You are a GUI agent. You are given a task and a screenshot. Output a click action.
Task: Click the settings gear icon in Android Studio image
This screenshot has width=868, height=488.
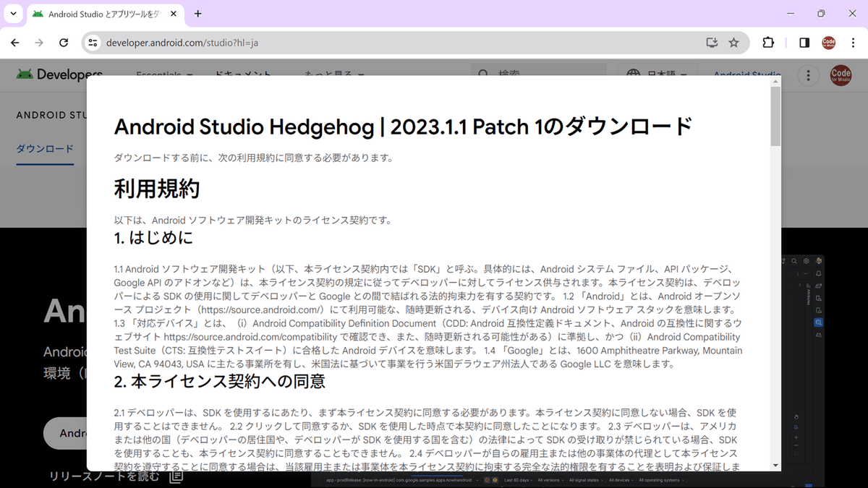[x=806, y=261]
